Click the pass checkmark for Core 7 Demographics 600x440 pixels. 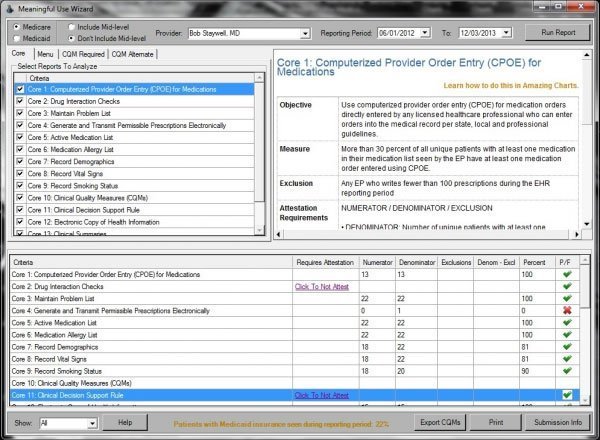point(567,347)
